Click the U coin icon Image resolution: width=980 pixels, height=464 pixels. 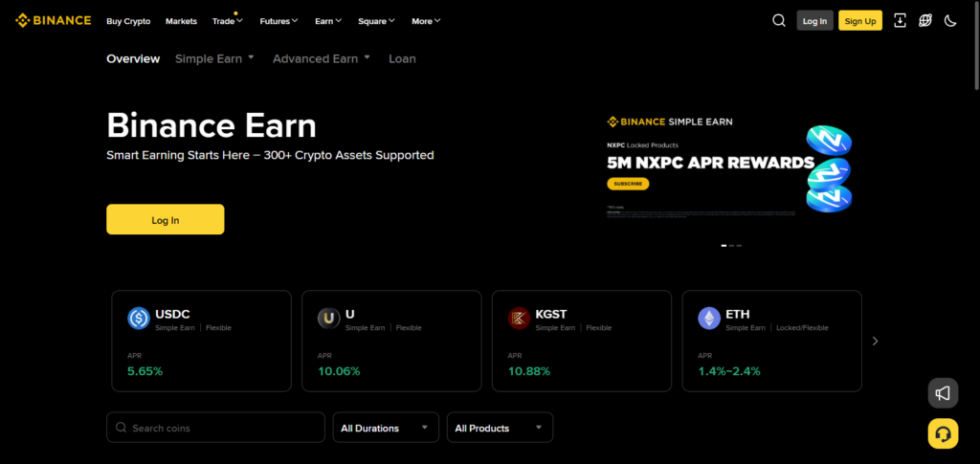328,319
